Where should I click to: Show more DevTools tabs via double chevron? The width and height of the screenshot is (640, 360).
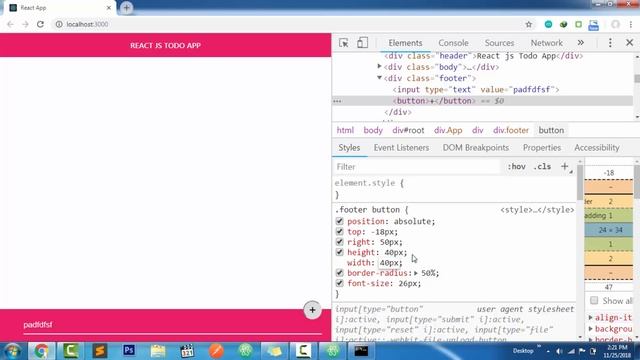580,43
